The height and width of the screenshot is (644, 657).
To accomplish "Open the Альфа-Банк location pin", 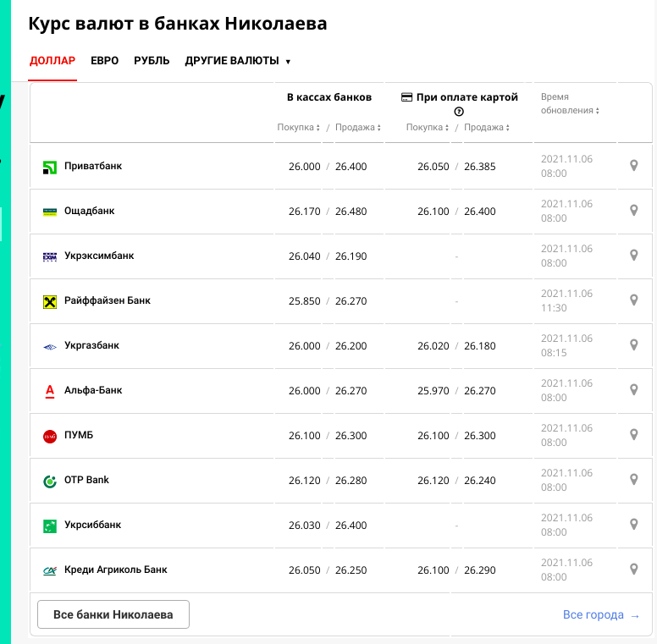I will point(634,390).
